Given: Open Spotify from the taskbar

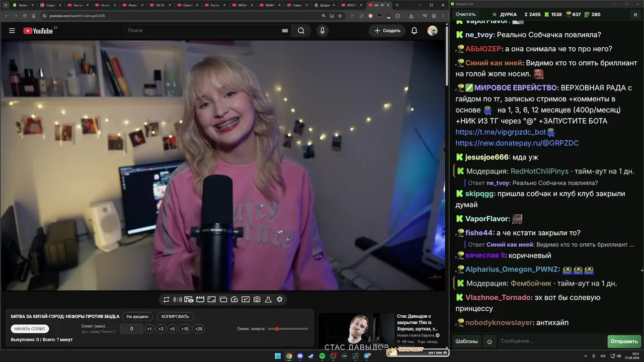Looking at the screenshot, I should pos(323,356).
